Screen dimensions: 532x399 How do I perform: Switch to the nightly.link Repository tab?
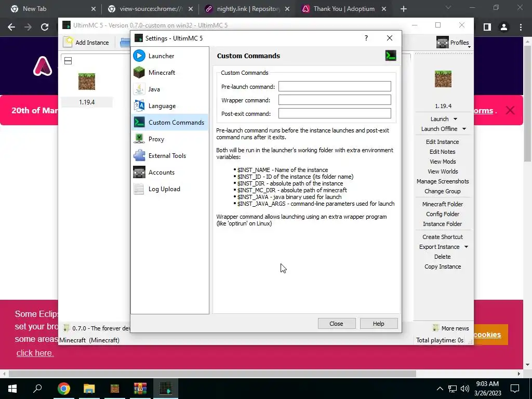coord(248,9)
